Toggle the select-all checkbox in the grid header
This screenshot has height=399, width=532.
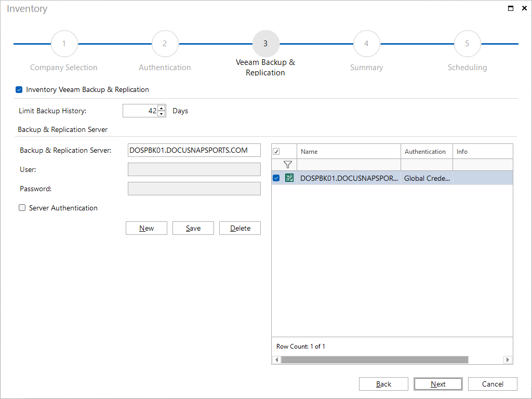(276, 152)
